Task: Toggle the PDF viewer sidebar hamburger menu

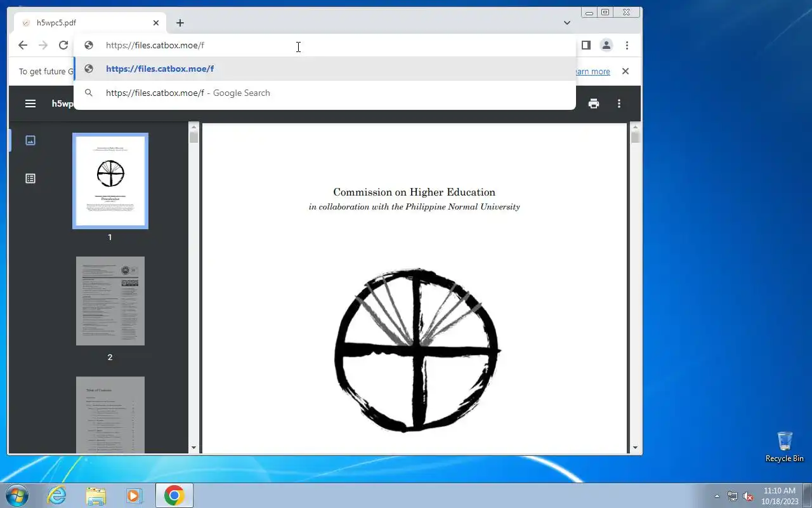Action: [30, 104]
